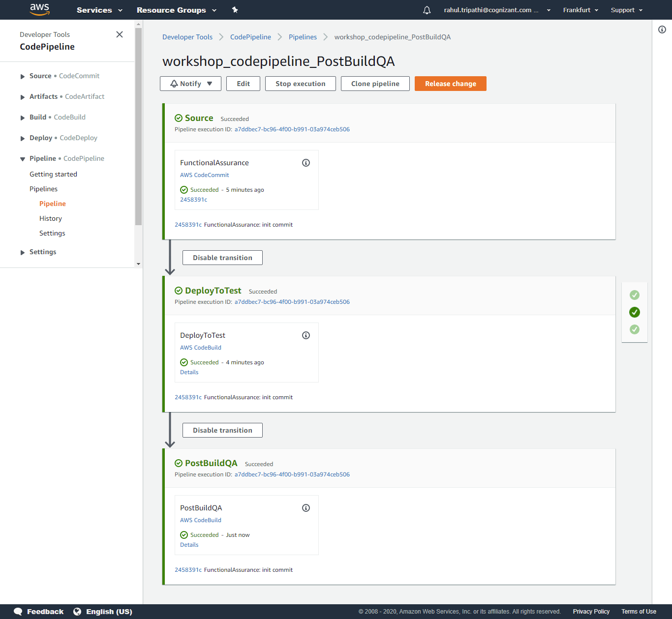View Details link in DeployToTest card
Viewport: 672px width, 619px height.
click(189, 372)
